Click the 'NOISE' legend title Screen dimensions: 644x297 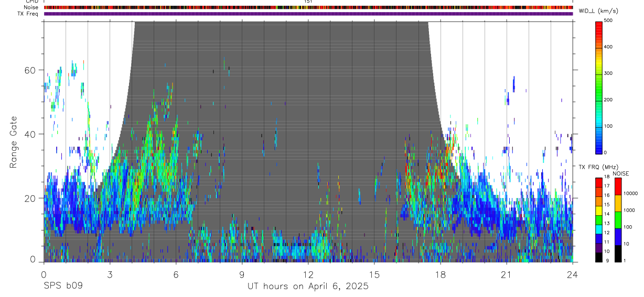620,173
